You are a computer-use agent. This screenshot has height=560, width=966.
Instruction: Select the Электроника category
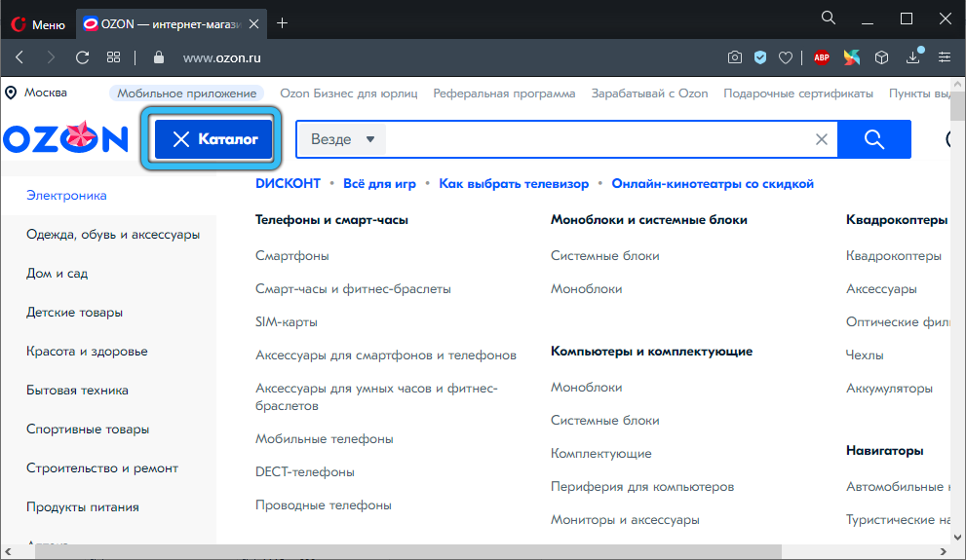66,196
